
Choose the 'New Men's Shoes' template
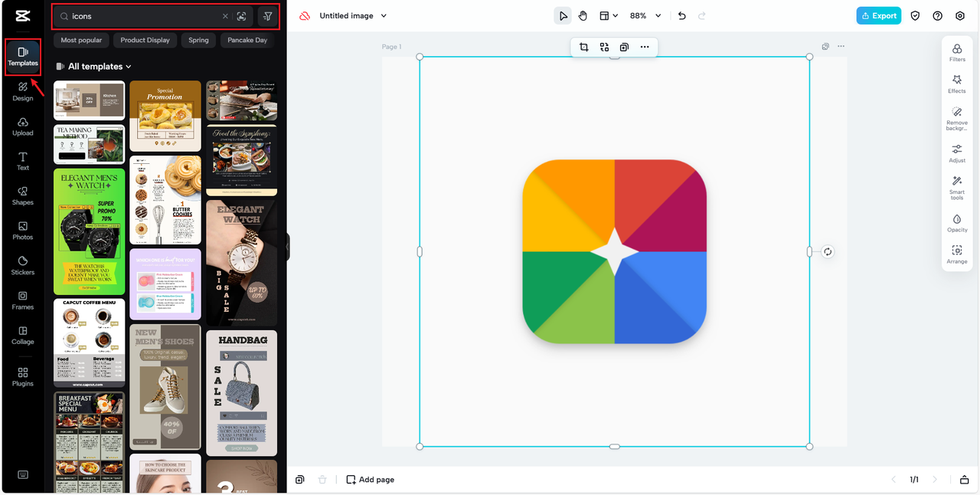tap(165, 387)
